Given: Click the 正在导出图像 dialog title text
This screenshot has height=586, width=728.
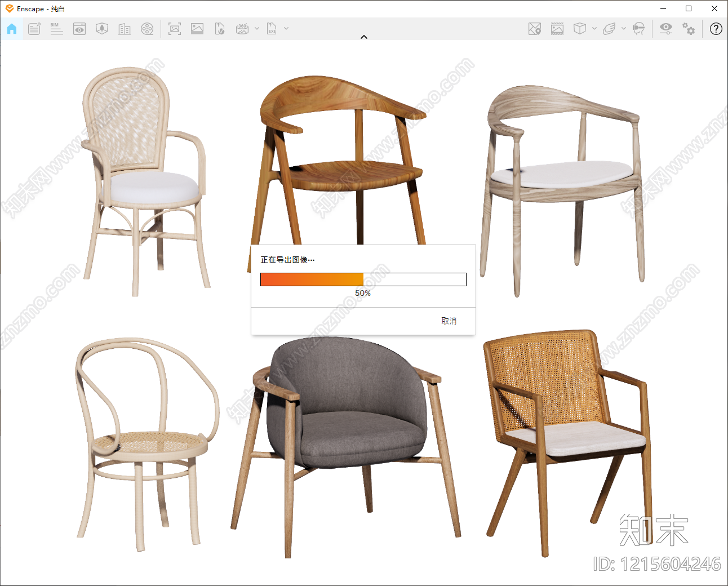Looking at the screenshot, I should (287, 260).
